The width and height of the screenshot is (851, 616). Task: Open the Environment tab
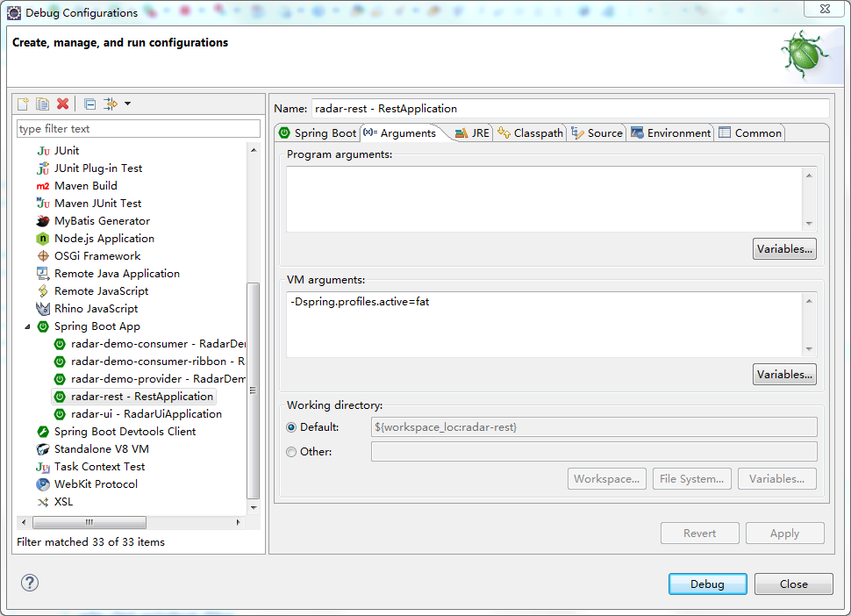coord(671,133)
